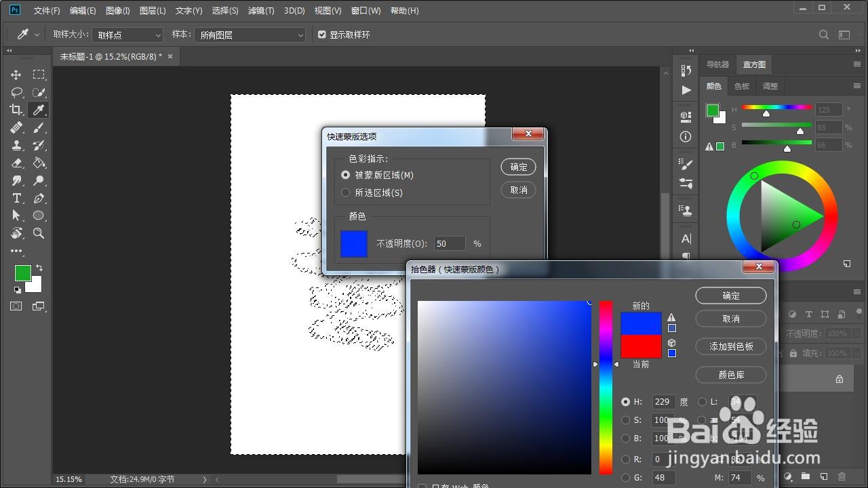The image size is (868, 488).
Task: Select the Move tool
Action: 17,75
